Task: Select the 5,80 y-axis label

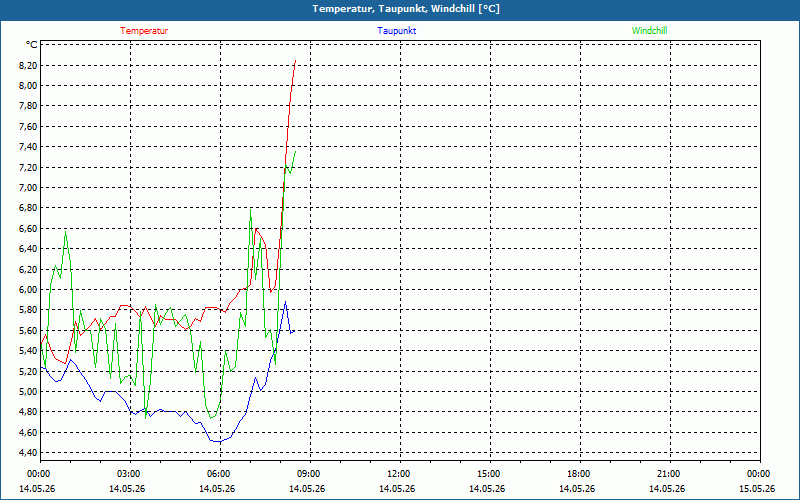Action: coord(29,310)
